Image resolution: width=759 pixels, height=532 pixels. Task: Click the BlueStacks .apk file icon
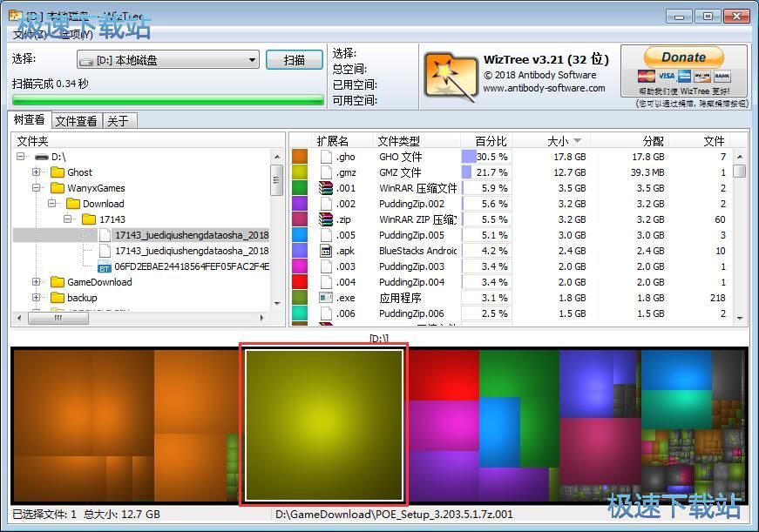[326, 251]
